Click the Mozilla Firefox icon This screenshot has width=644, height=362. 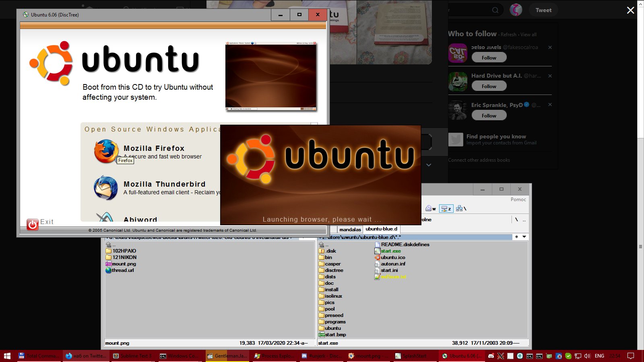pyautogui.click(x=106, y=151)
